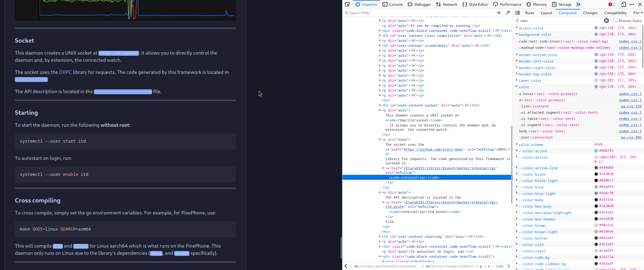Image resolution: width=644 pixels, height=270 pixels.
Task: Click the create new node plus icon
Action: [x=499, y=13]
